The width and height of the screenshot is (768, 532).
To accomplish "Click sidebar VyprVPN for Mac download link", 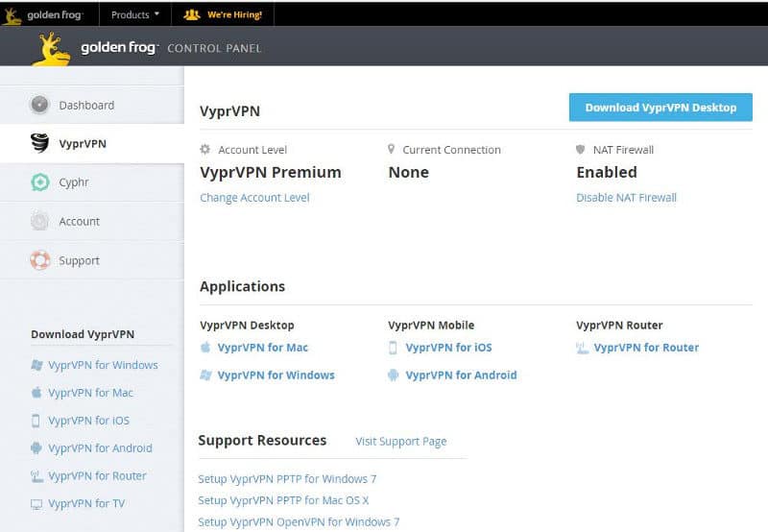I will [90, 393].
